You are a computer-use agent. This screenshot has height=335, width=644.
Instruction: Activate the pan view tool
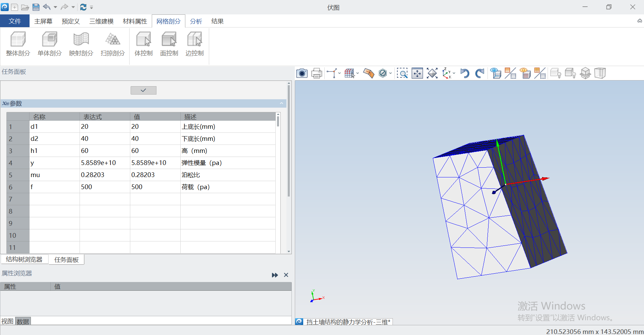click(417, 73)
